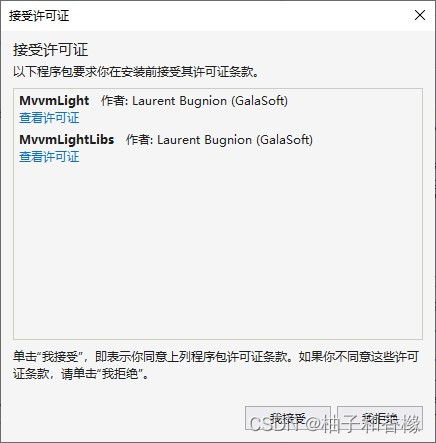Screen dimensions: 436x443
Task: Select the MvvmLight package name
Action: [x=54, y=101]
